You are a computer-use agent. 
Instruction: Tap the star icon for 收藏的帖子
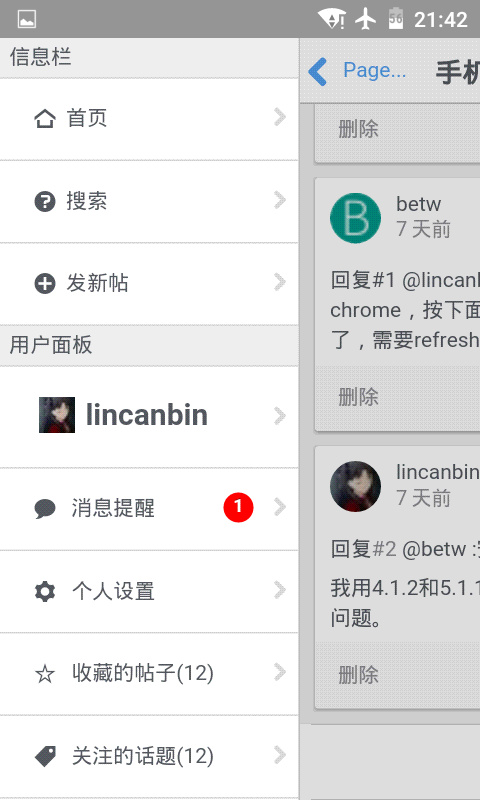45,674
